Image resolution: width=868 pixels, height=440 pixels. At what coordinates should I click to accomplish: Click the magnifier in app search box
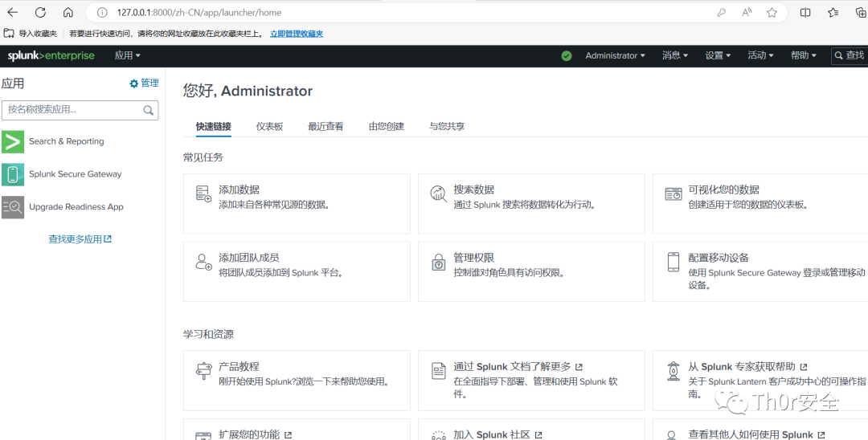tap(149, 110)
